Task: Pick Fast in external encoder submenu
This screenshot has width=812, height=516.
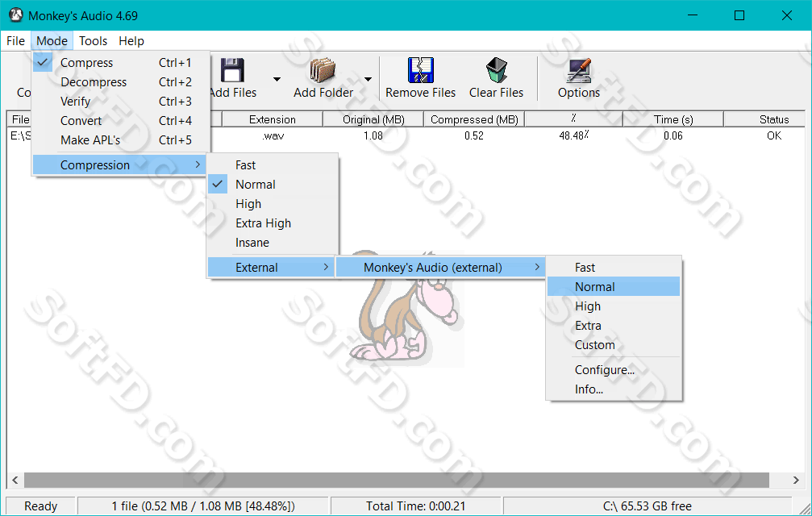Action: point(614,268)
